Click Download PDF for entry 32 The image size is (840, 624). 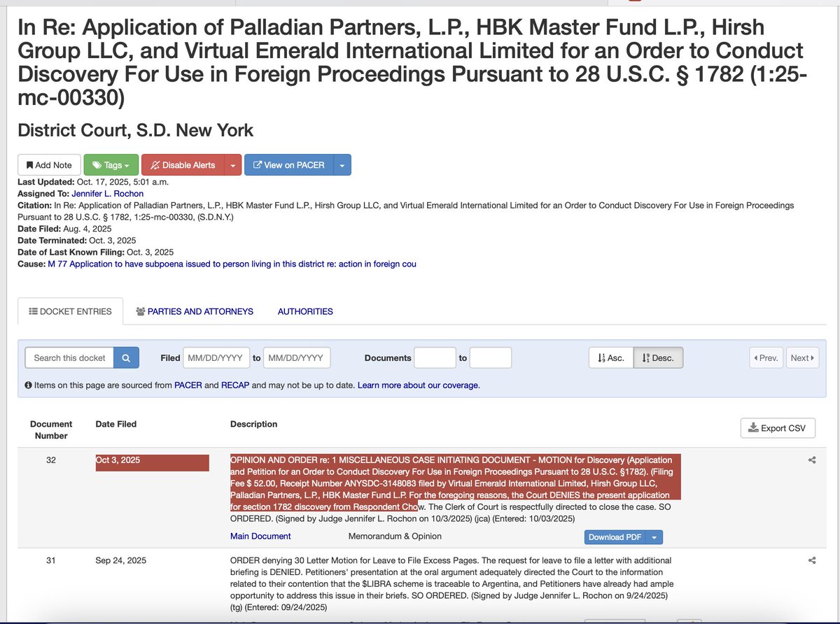click(615, 537)
